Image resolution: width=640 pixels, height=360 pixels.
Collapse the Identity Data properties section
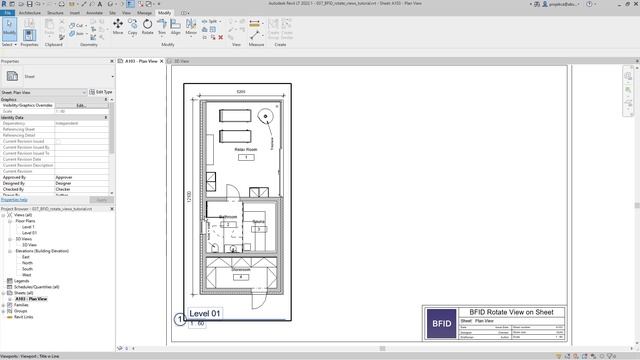(106, 118)
